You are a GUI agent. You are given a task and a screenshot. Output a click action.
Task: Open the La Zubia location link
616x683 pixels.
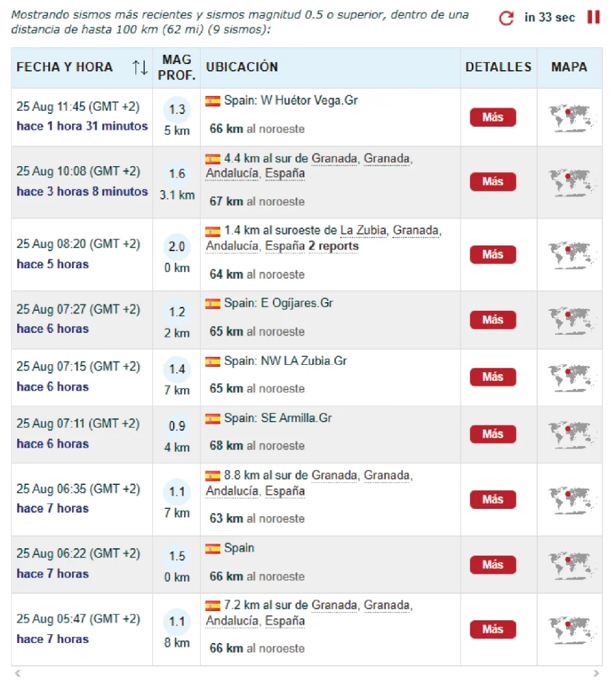click(x=363, y=230)
